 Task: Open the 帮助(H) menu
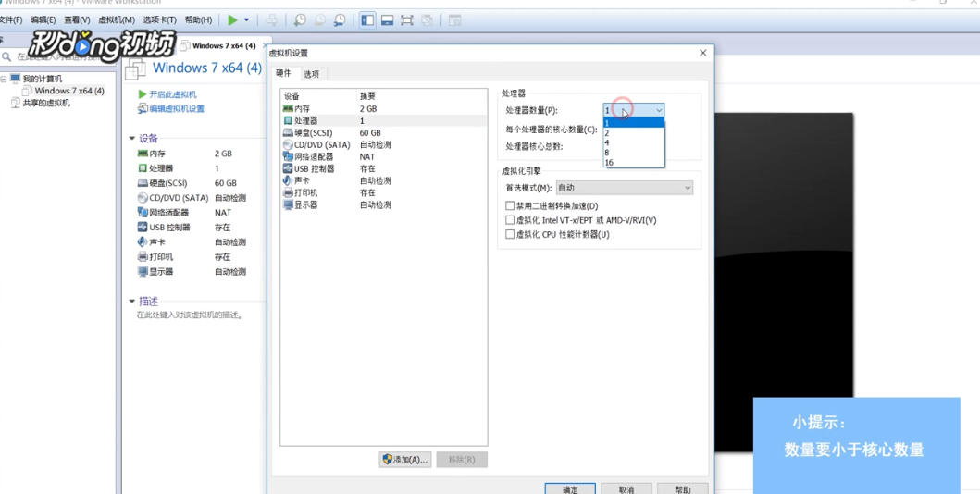pyautogui.click(x=198, y=20)
